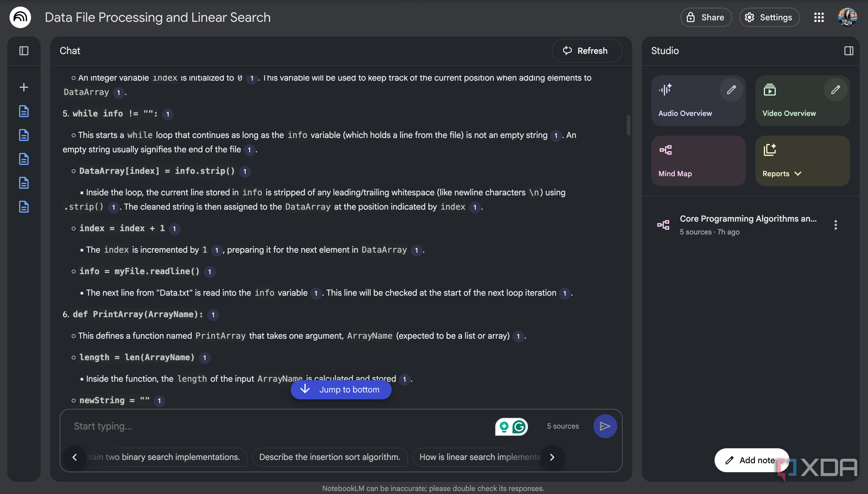This screenshot has height=494, width=868.
Task: Open Audio Overview card
Action: (698, 100)
